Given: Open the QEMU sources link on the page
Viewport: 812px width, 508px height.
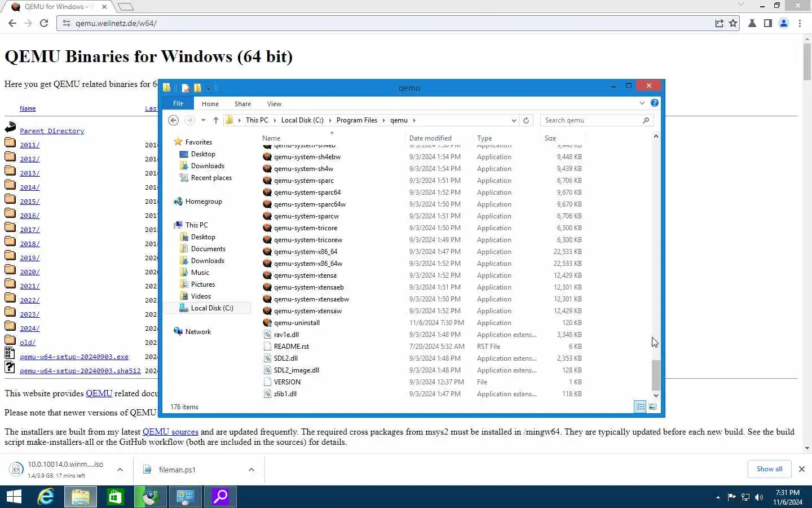Looking at the screenshot, I should 170,432.
